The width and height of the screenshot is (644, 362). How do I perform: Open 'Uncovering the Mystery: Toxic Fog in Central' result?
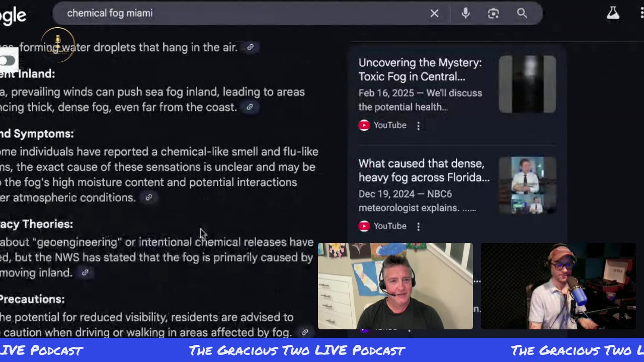click(420, 70)
